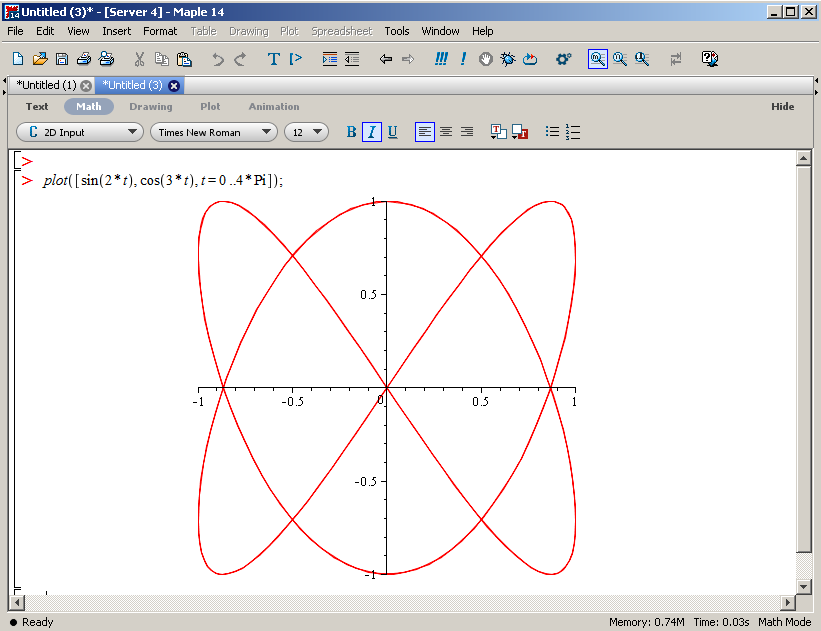Toggle tab key behavior icon
Image resolution: width=821 pixels, height=631 pixels.
675,59
